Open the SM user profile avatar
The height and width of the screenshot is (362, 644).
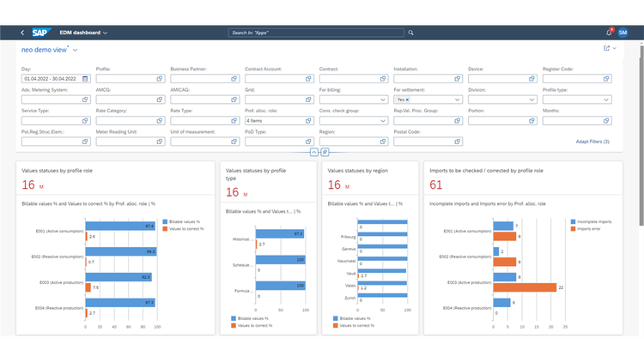coord(623,33)
